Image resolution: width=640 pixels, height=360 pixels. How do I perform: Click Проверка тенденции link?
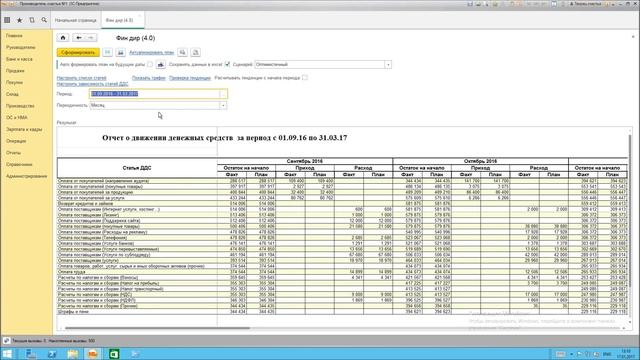click(190, 78)
